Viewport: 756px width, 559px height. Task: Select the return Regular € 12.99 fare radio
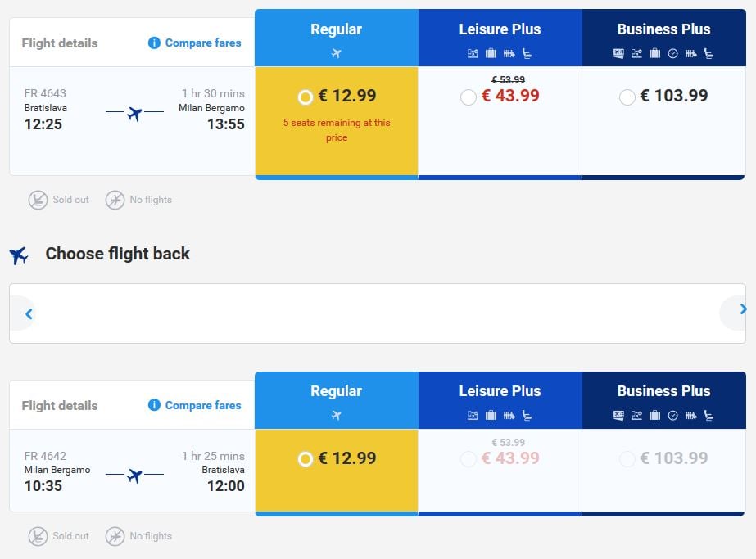pyautogui.click(x=306, y=459)
